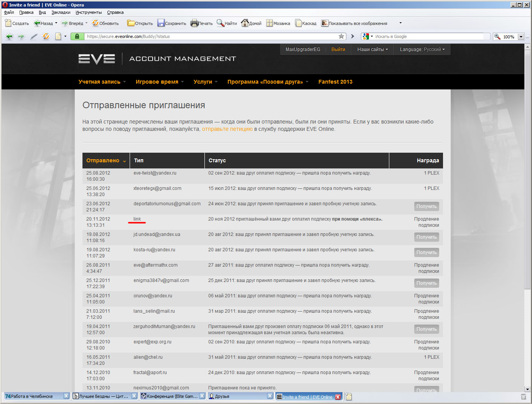532x404 pixels.
Task: Open the Игровое время navigation menu
Action: pos(159,82)
